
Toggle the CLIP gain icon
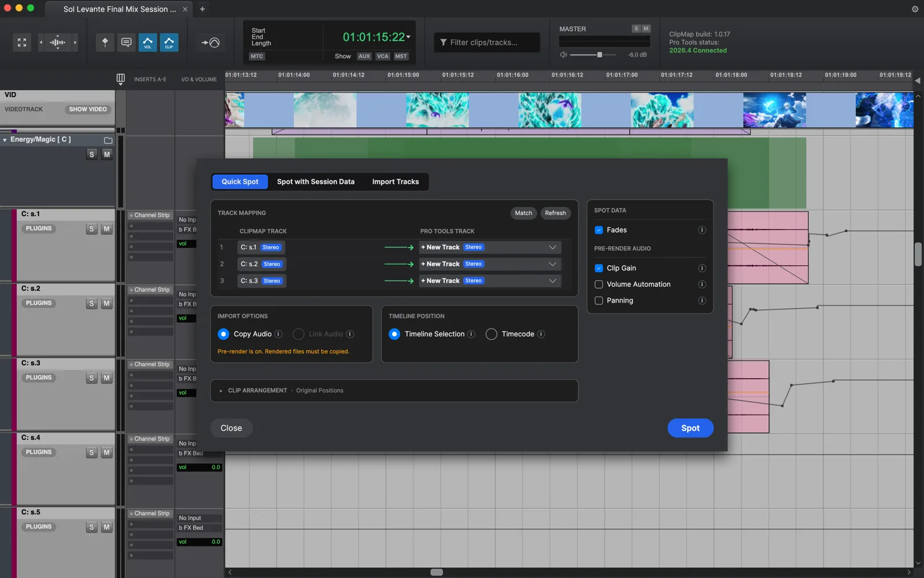(x=169, y=42)
